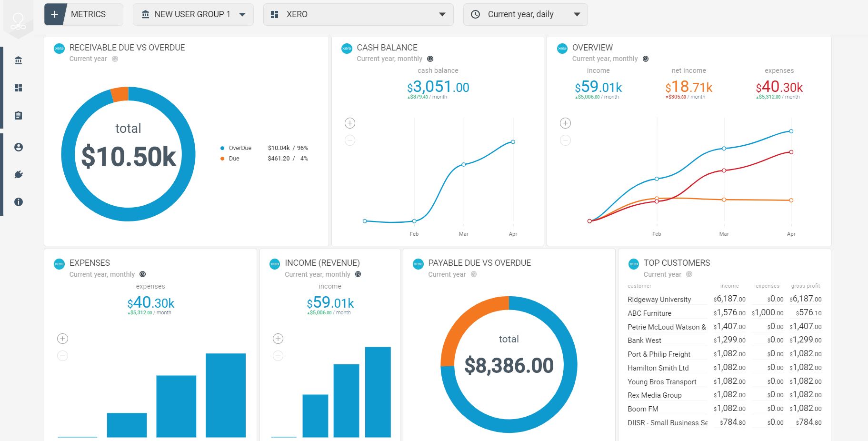
Task: Open the clipboard reports icon in the sidebar
Action: pyautogui.click(x=19, y=115)
